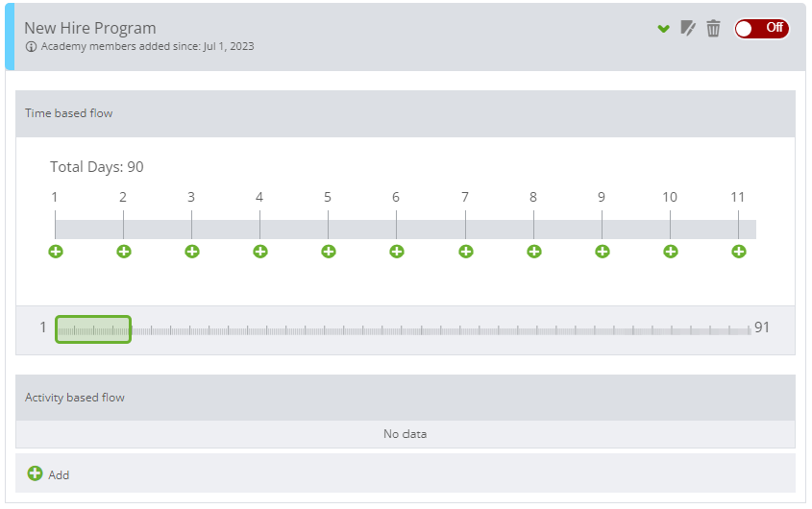
Task: Click info icon beside Academy members text
Action: 31,47
